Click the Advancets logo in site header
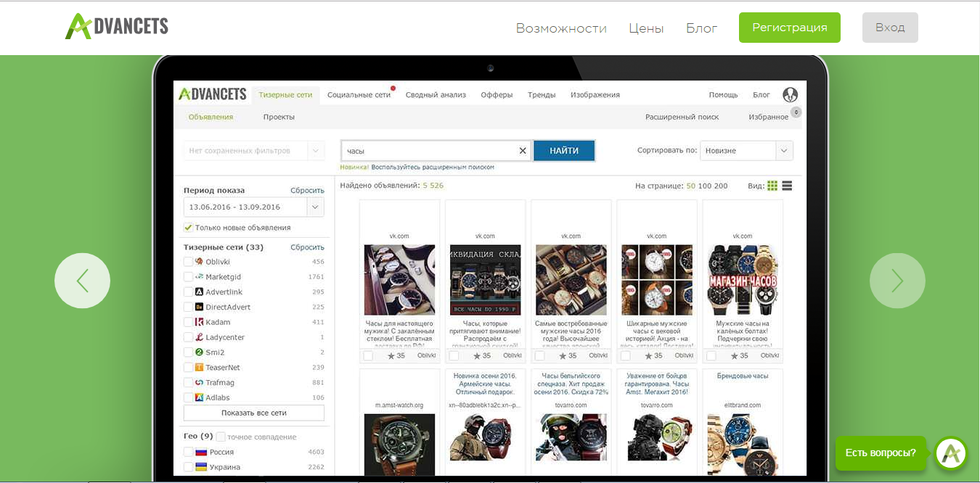 117,27
